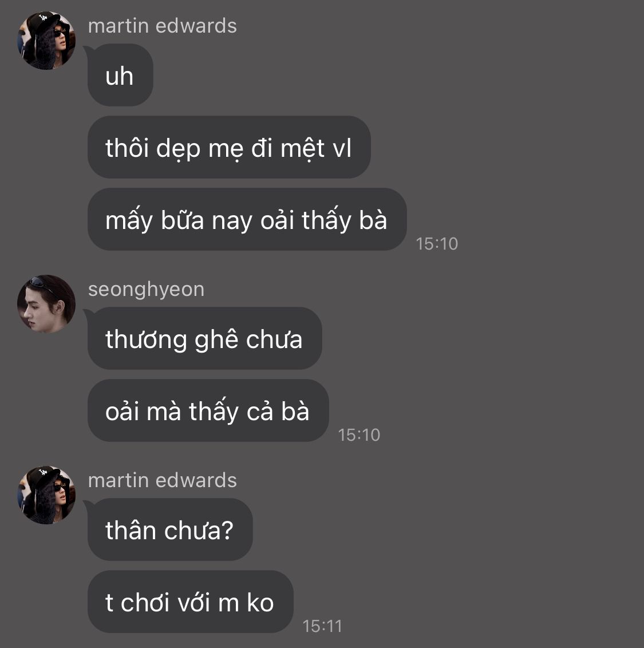This screenshot has width=644, height=648.
Task: Tap the word 'ghê' in seonghyeon's message
Action: [x=216, y=341]
